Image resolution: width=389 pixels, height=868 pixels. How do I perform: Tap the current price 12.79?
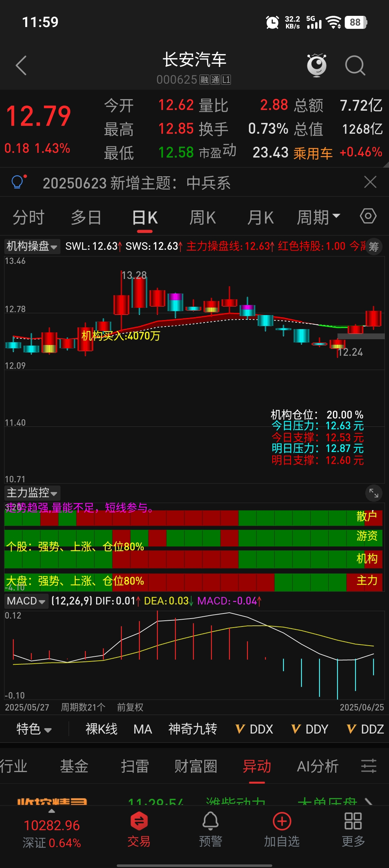pyautogui.click(x=39, y=116)
